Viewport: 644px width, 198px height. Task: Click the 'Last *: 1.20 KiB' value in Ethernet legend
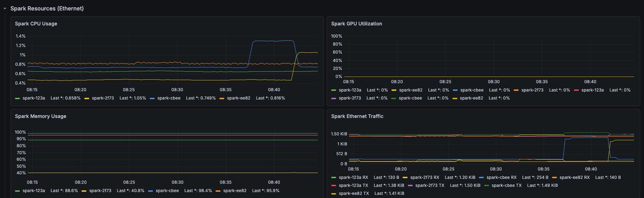pos(460,177)
